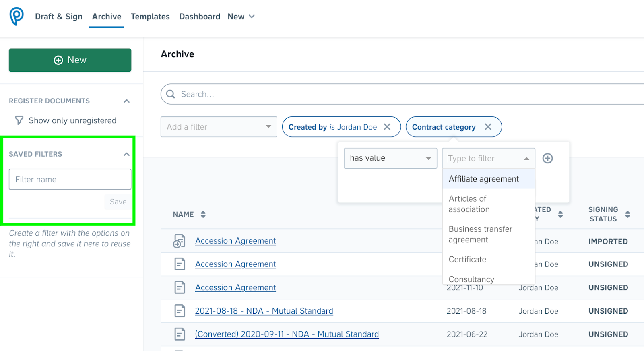Click the green New button
644x351 pixels.
pos(70,60)
